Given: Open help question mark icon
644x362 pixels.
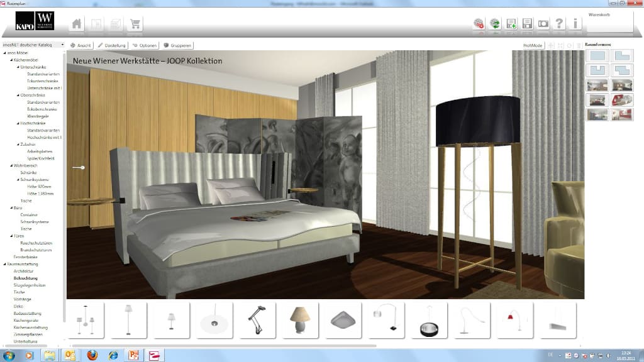Looking at the screenshot, I should coord(558,25).
